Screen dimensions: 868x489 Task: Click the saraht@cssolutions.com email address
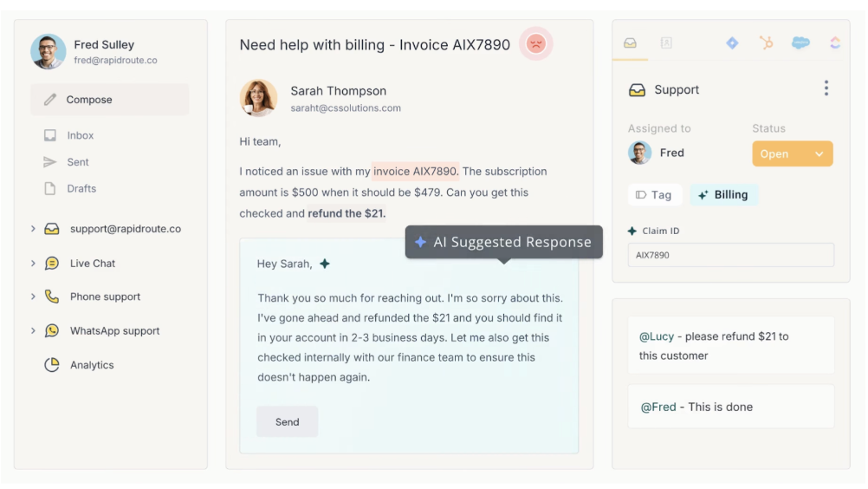point(346,108)
